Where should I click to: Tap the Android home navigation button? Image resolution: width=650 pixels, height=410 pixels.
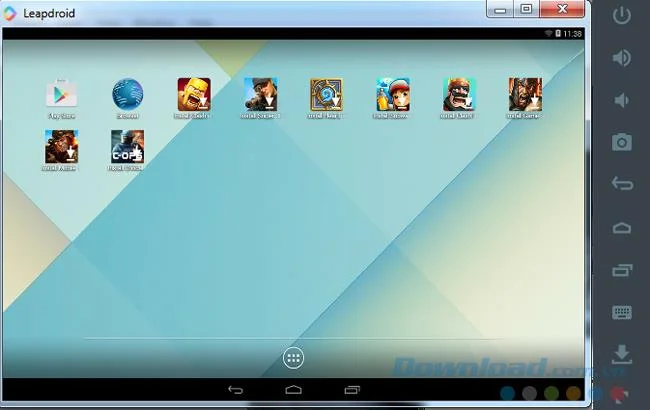click(x=293, y=390)
